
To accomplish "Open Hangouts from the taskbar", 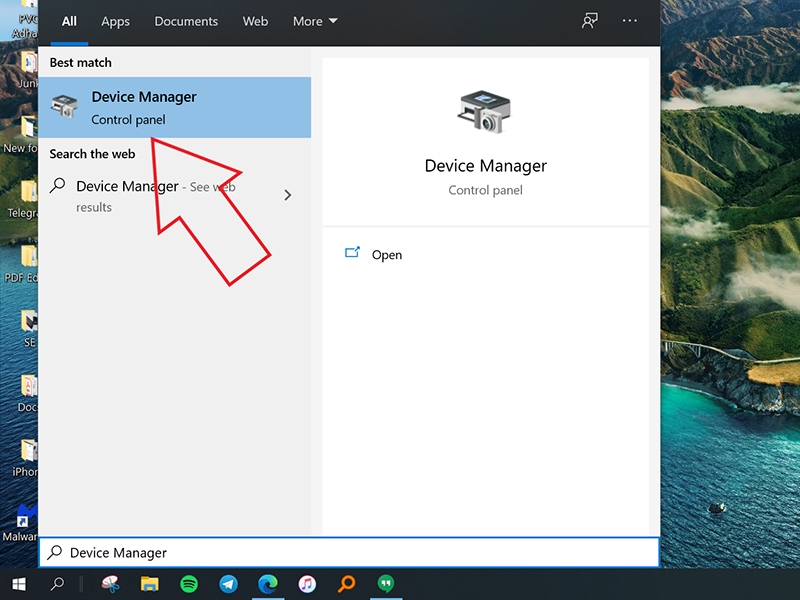I will [x=386, y=584].
